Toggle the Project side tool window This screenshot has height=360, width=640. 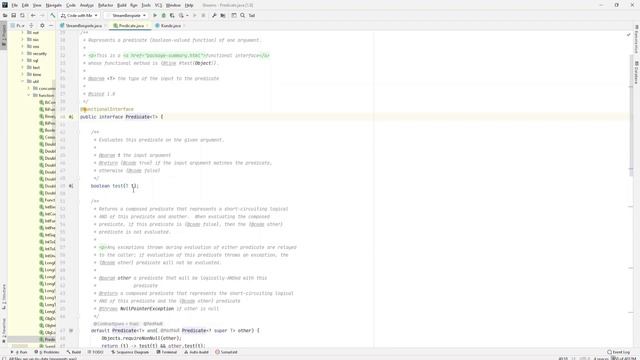pos(4,36)
